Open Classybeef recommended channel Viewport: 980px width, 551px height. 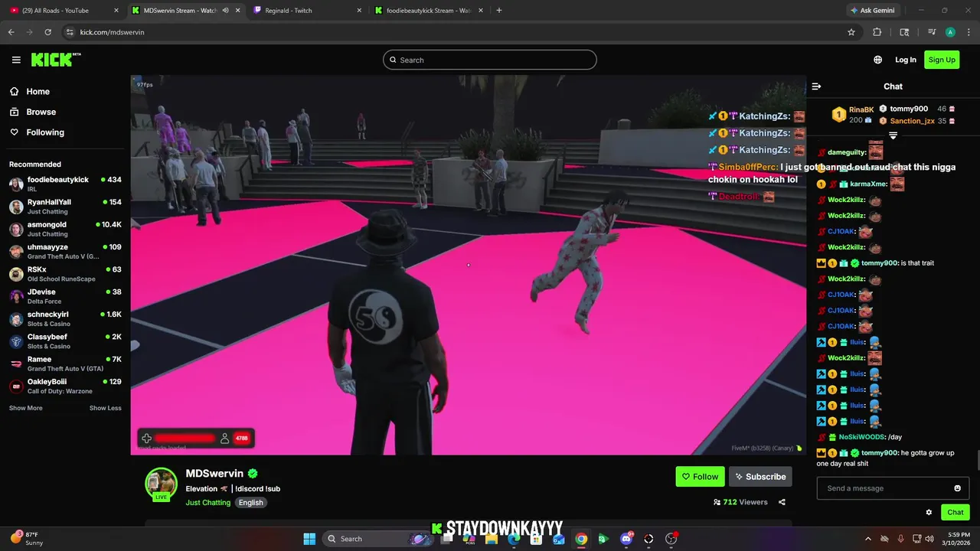pos(65,341)
